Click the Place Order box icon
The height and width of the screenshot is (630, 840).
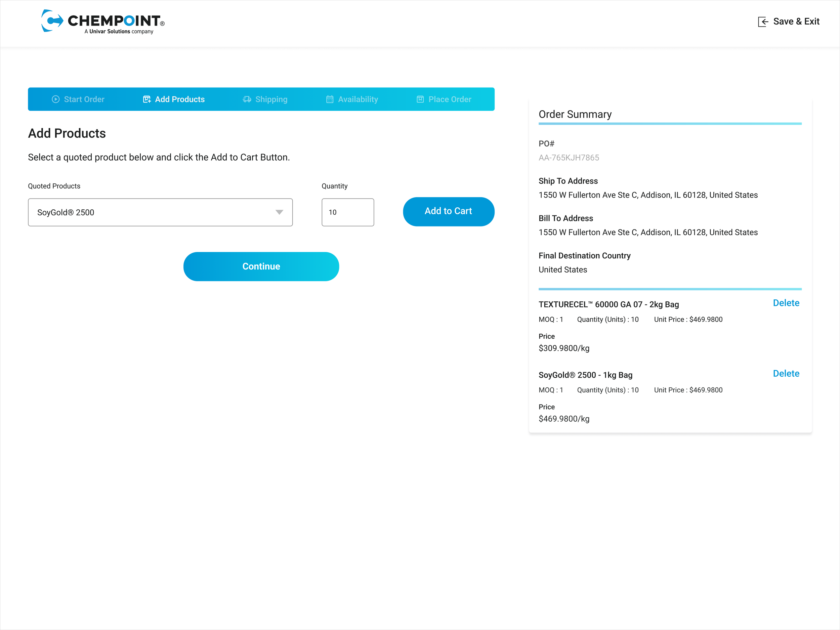(420, 99)
